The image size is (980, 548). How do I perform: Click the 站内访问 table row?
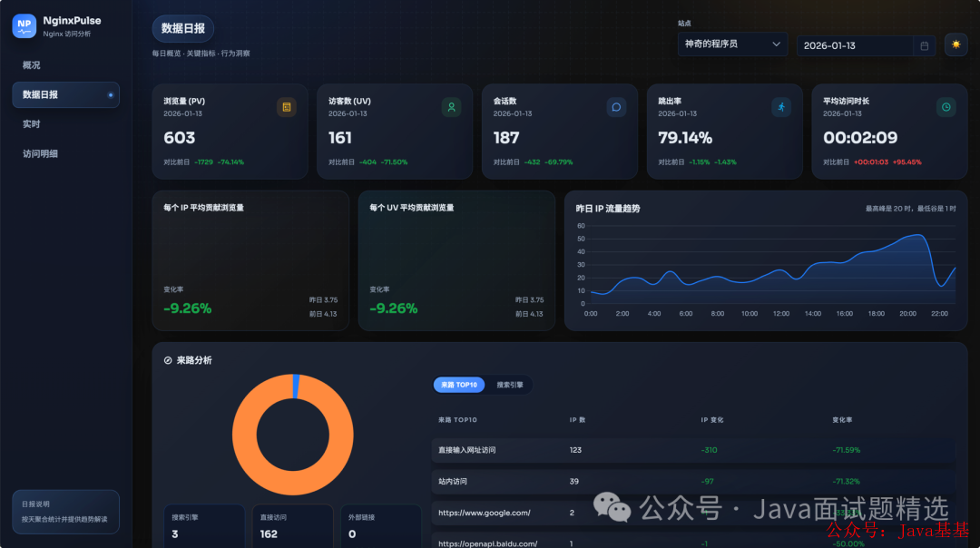point(693,481)
